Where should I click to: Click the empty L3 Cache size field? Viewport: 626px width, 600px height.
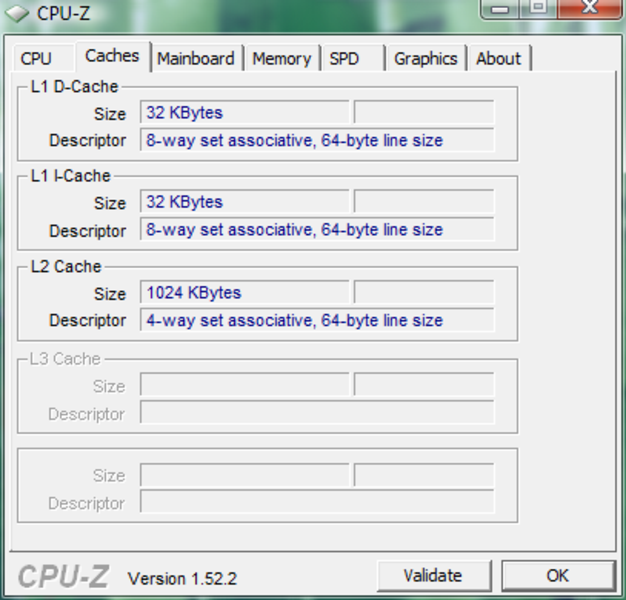tap(245, 386)
